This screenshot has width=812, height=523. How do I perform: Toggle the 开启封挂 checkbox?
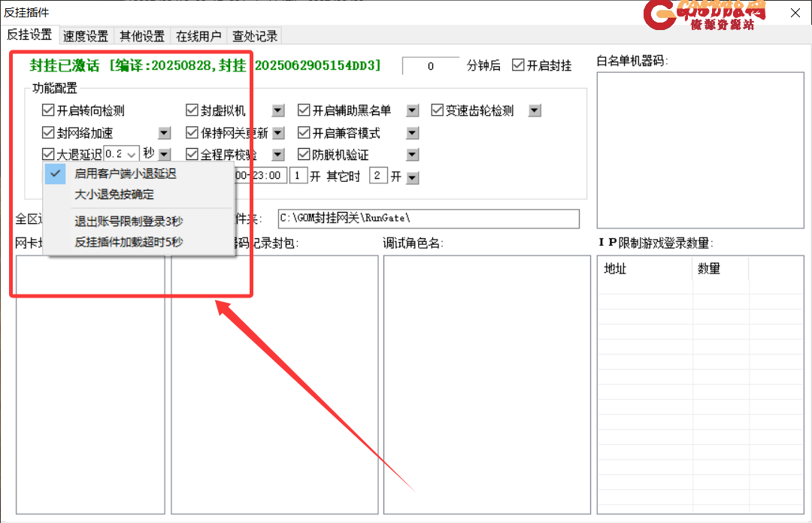pyautogui.click(x=518, y=65)
